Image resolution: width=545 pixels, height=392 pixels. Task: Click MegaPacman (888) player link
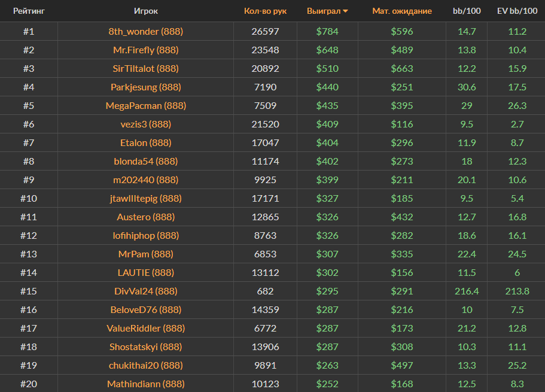pos(146,106)
